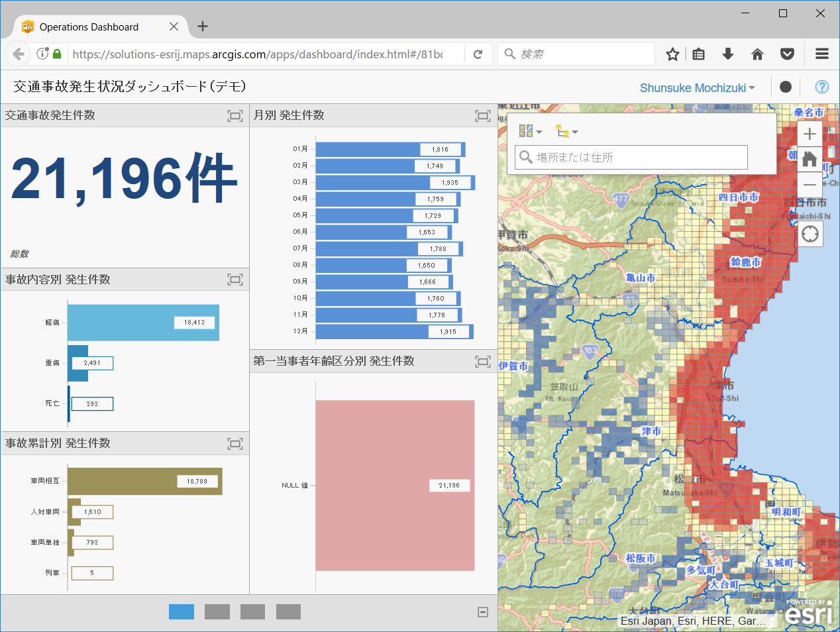840x632 pixels.
Task: Return map to home extent
Action: pyautogui.click(x=810, y=159)
